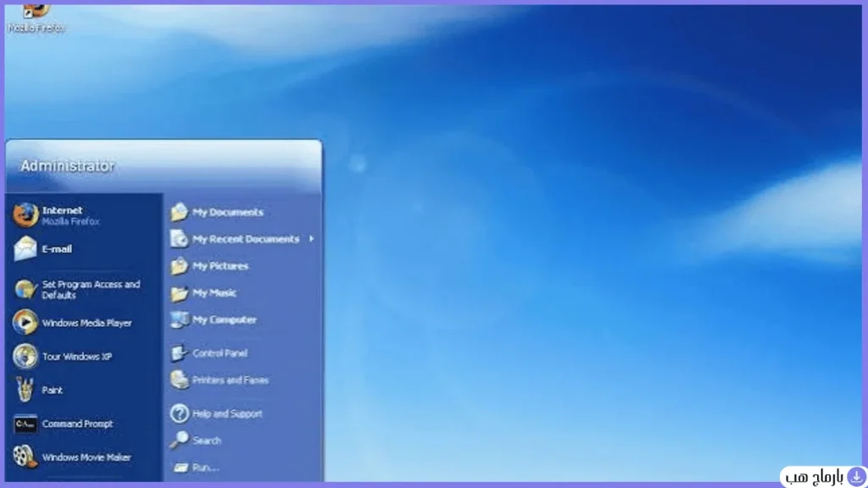Click the Control Panel icon
The height and width of the screenshot is (488, 868).
tap(180, 353)
